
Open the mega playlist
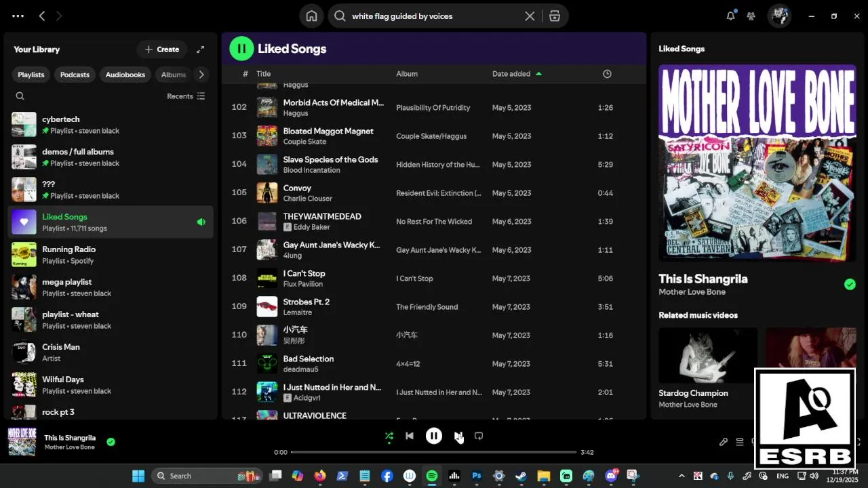(x=111, y=287)
